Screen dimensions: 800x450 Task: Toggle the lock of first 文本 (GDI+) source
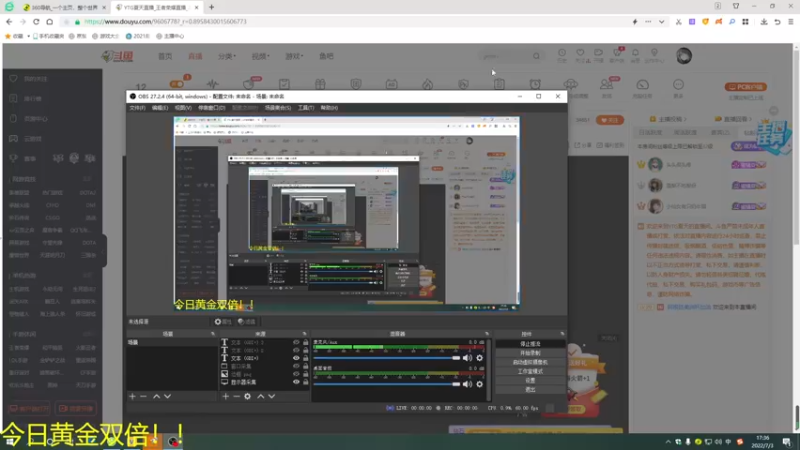pyautogui.click(x=306, y=342)
